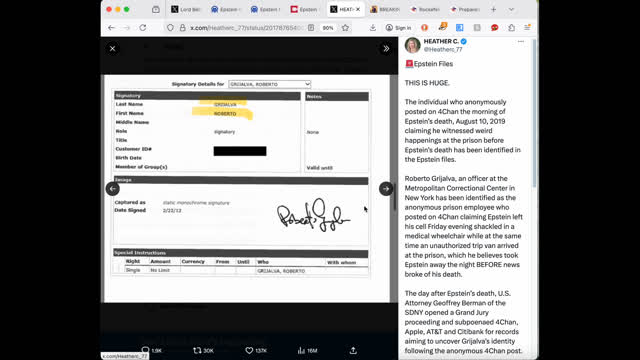Switch to the second blue Epstein tab

tap(266, 9)
